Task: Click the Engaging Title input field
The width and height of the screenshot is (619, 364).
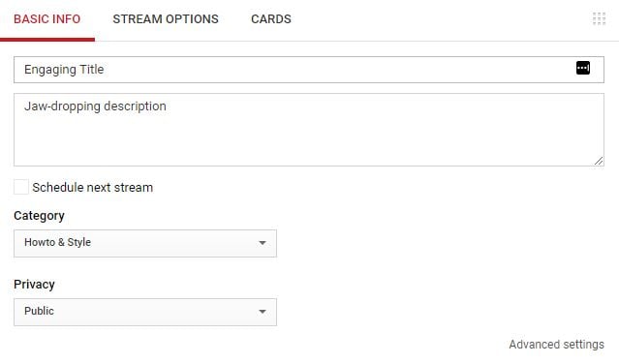Action: [309, 70]
